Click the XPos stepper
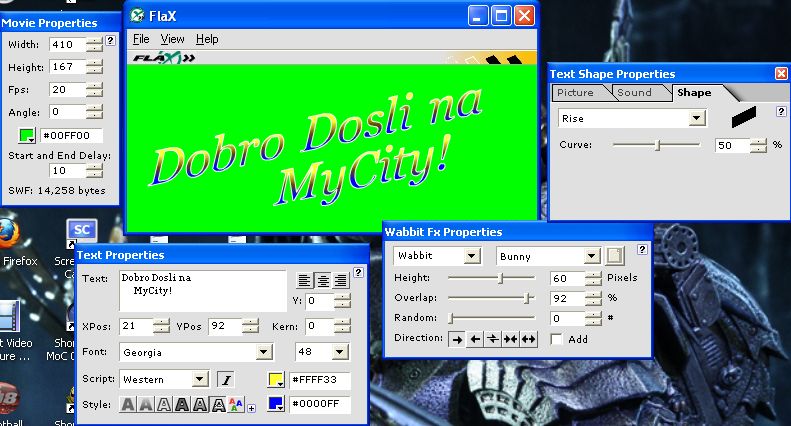 161,326
